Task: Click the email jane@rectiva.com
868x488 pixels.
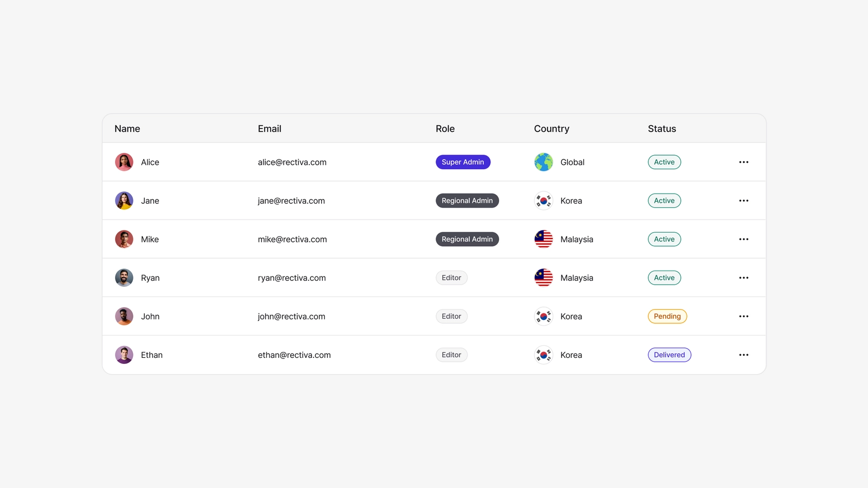Action: click(x=291, y=201)
